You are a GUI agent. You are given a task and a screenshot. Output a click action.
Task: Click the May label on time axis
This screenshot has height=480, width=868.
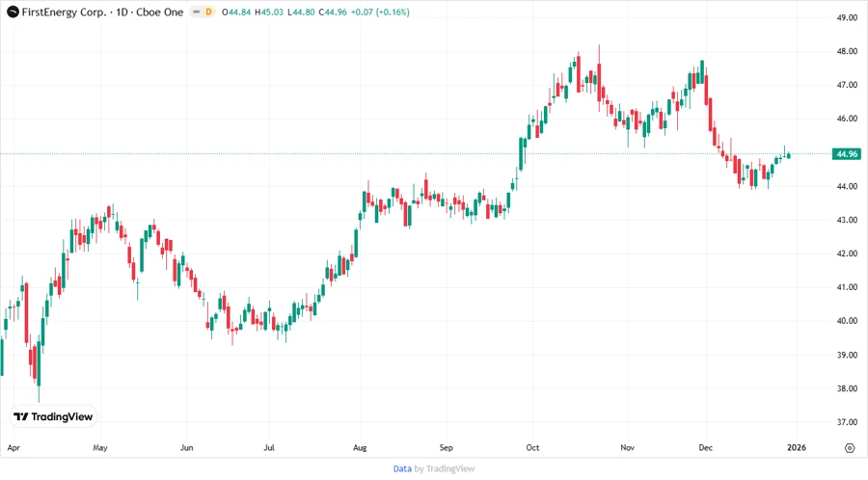click(x=100, y=448)
